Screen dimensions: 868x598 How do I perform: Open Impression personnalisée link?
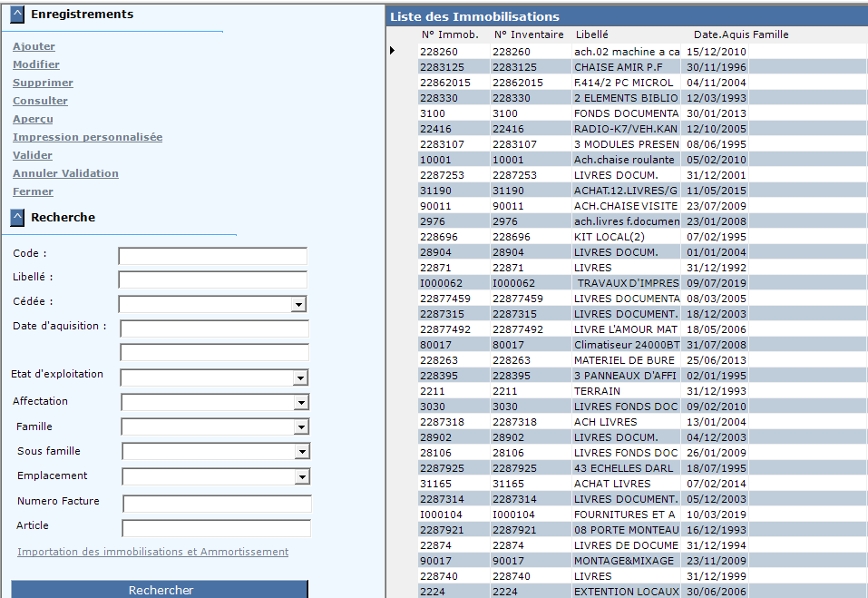87,137
